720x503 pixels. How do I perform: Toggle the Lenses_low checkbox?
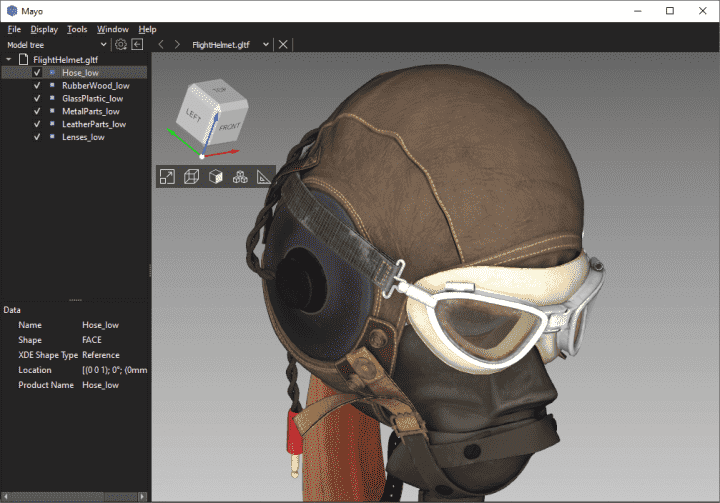pos(37,137)
